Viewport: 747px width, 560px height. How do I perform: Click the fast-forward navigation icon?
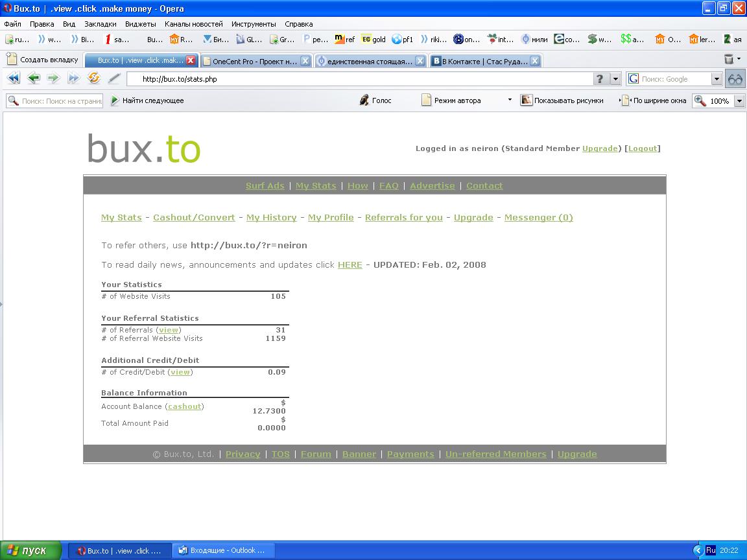[73, 78]
